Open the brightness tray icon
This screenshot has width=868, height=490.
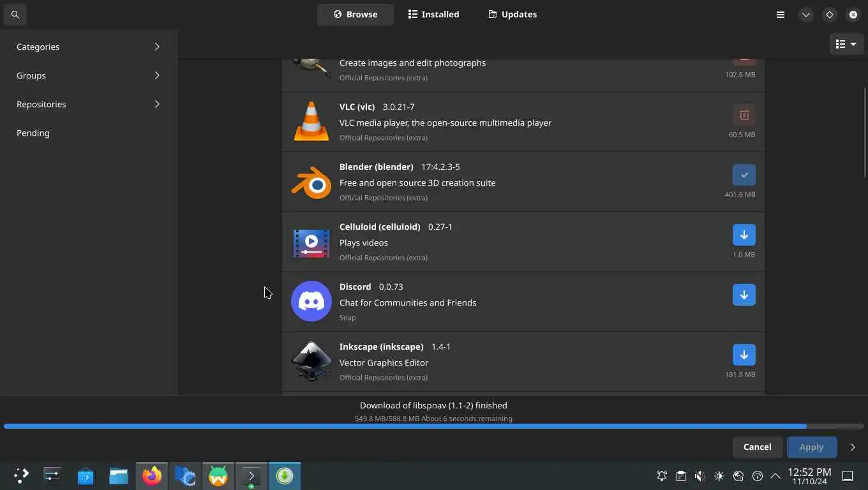pyautogui.click(x=719, y=476)
